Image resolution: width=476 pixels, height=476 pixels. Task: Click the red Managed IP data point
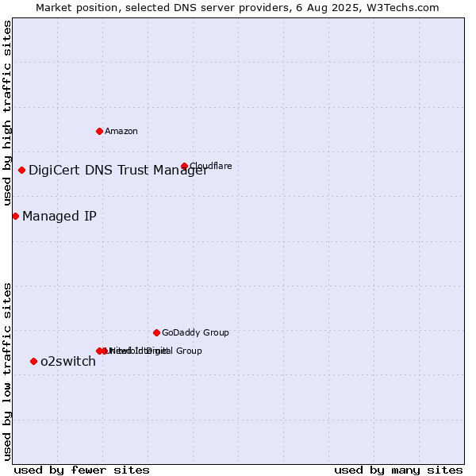pos(16,216)
